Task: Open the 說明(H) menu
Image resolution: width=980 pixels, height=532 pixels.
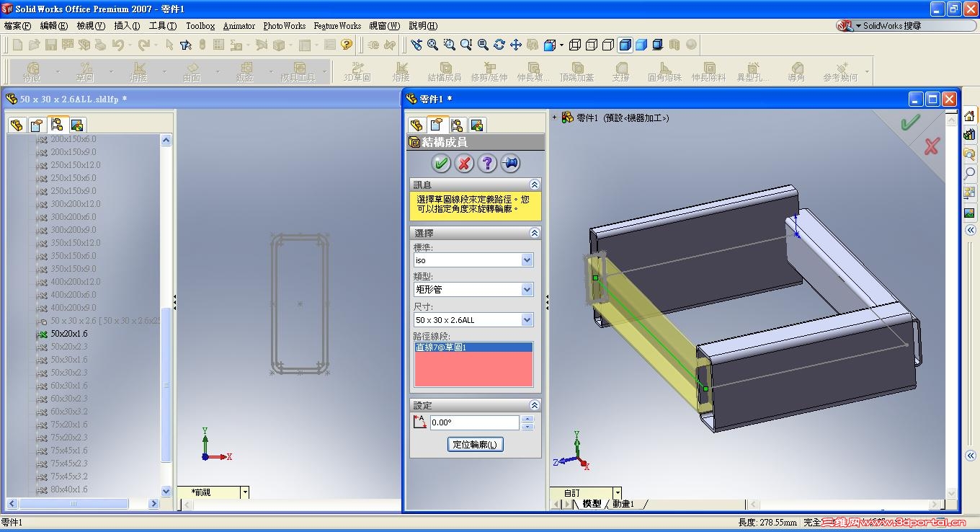Action: coord(423,26)
